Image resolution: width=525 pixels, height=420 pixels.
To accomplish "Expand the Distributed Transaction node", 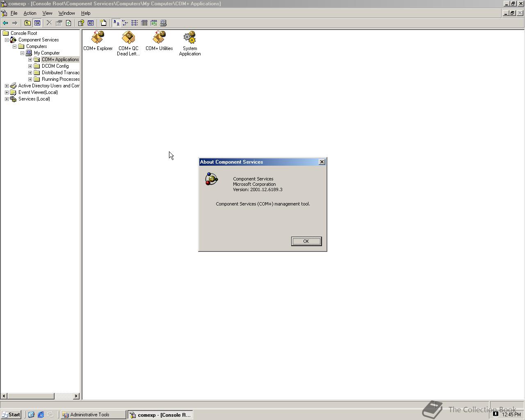I will click(30, 73).
